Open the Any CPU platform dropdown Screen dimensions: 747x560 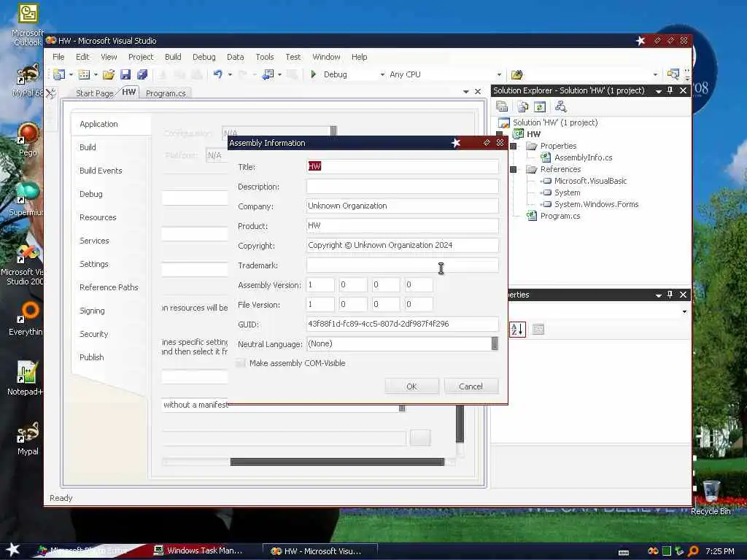(499, 75)
